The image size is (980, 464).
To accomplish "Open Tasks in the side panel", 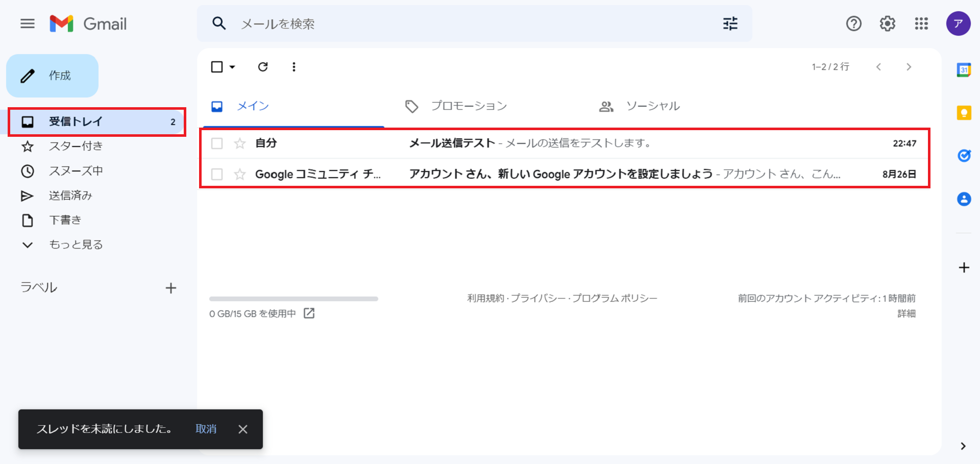I will [964, 156].
